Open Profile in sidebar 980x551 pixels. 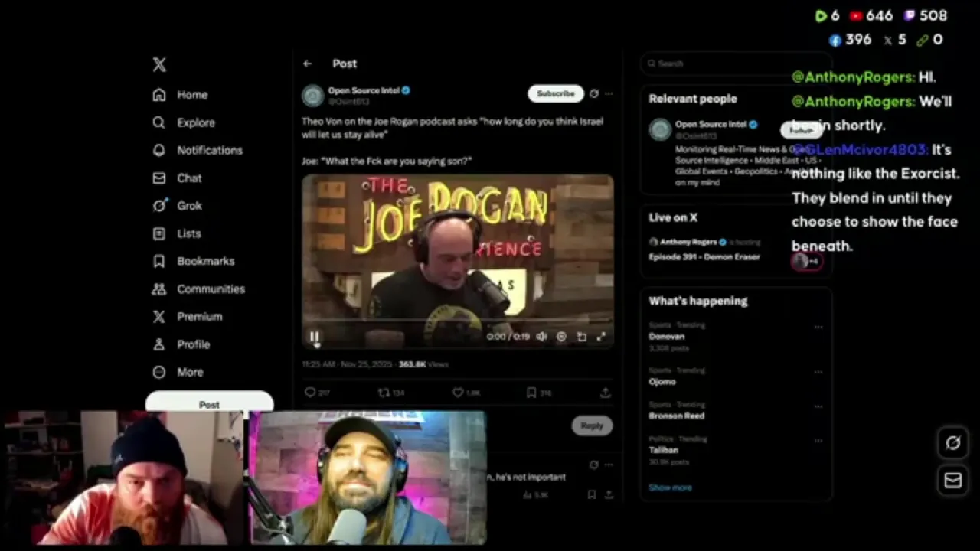point(181,344)
